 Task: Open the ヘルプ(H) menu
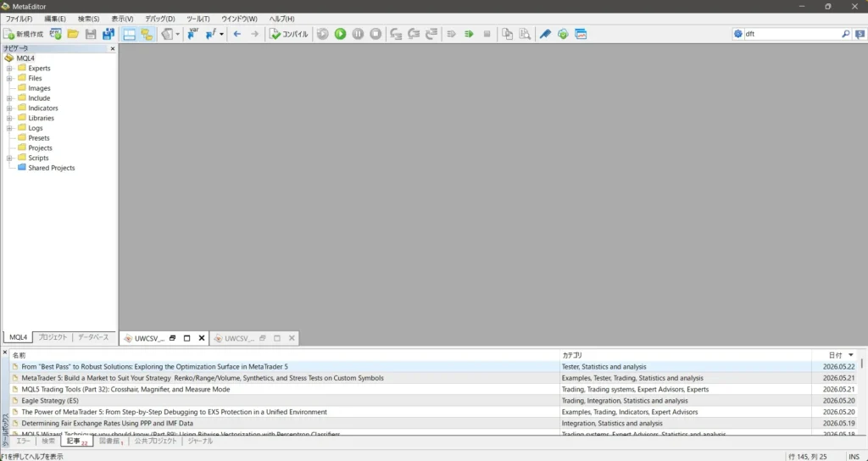click(x=281, y=19)
